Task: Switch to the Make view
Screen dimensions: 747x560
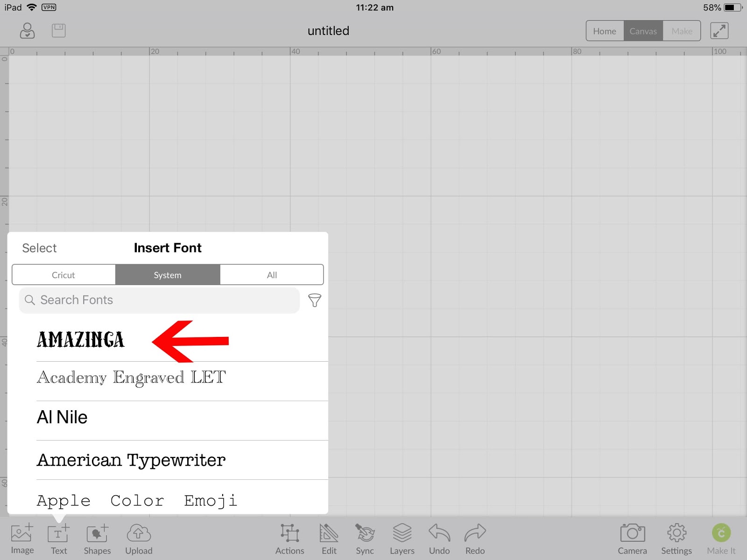Action: [x=682, y=31]
